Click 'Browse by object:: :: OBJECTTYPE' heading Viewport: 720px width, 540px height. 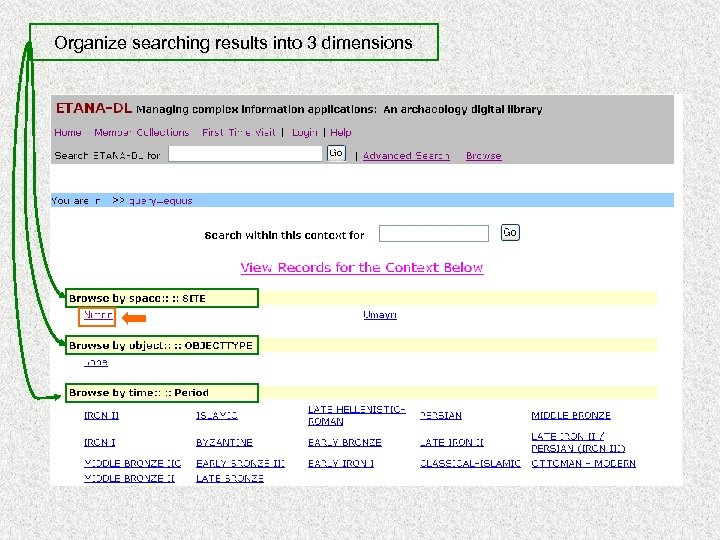coord(161,345)
